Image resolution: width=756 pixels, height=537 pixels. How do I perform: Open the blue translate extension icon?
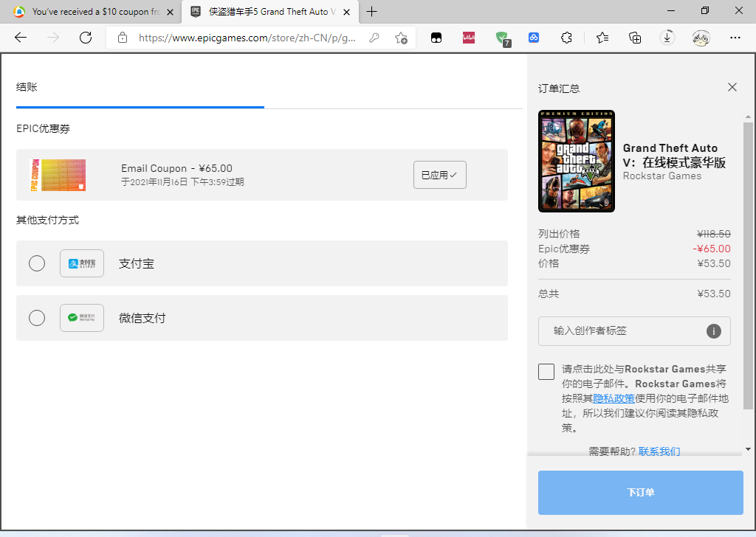point(534,38)
